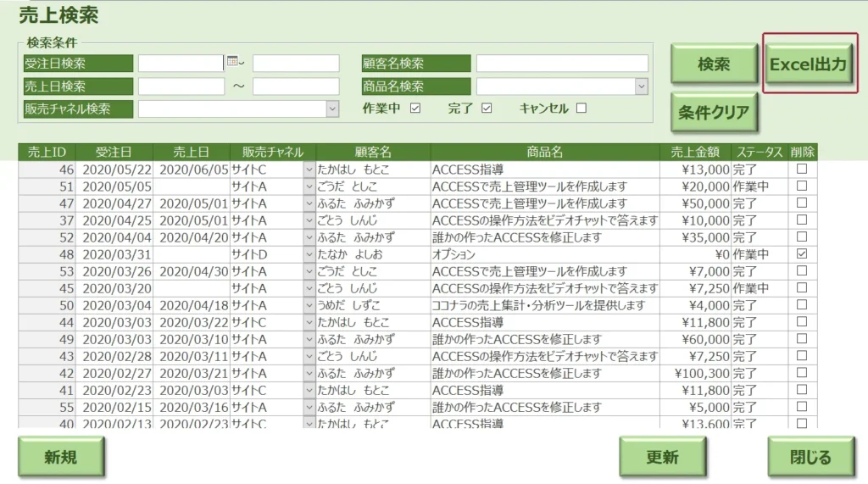Click the 検索 button
Viewport: 868px width, 484px height.
(714, 64)
